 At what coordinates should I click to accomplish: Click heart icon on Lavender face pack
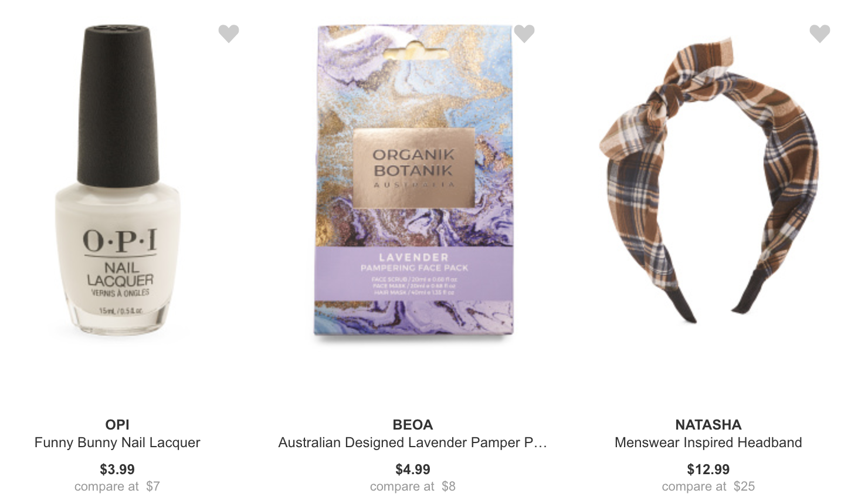click(x=524, y=34)
